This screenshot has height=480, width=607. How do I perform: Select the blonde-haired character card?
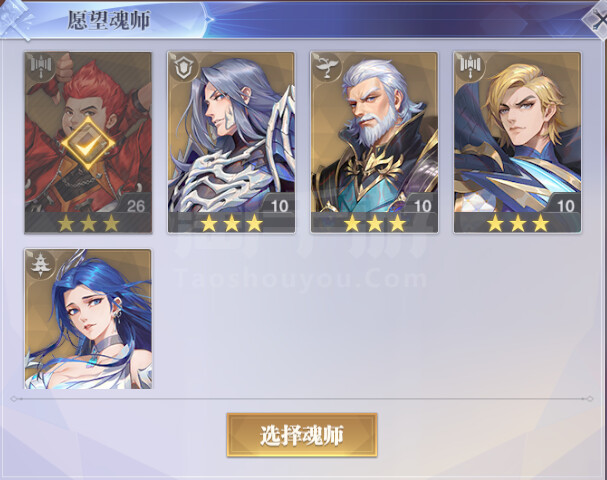pyautogui.click(x=517, y=143)
